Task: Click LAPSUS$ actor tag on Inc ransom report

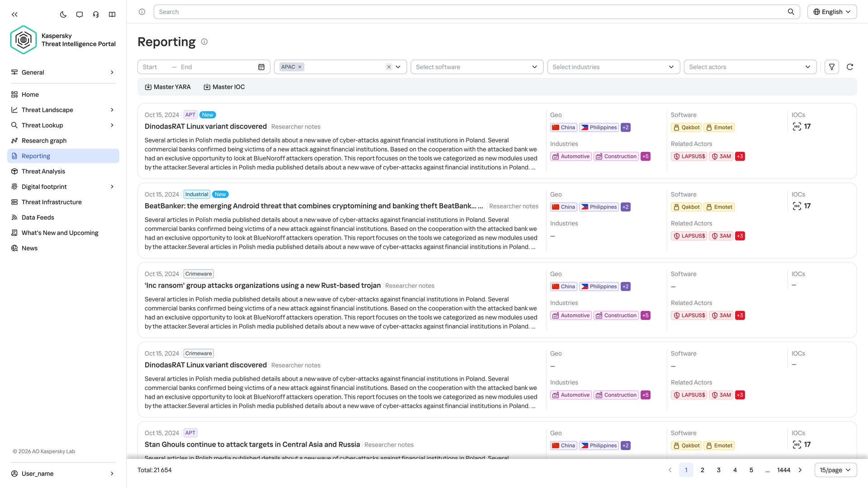Action: pos(689,315)
